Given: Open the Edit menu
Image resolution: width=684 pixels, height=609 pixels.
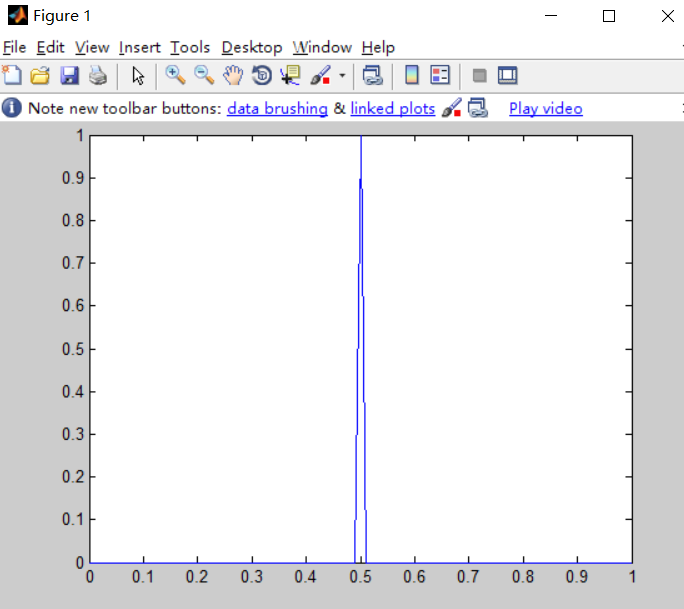Looking at the screenshot, I should point(50,47).
